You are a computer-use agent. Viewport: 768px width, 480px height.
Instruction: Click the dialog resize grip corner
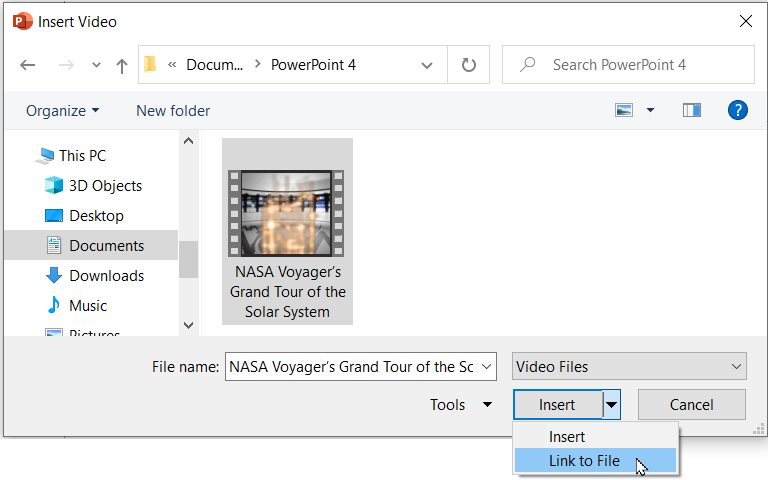[758, 430]
